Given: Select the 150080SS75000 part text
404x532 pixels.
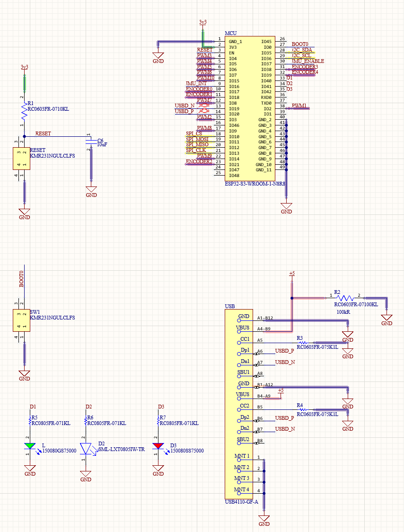Looking at the screenshot, I should pos(187,451).
